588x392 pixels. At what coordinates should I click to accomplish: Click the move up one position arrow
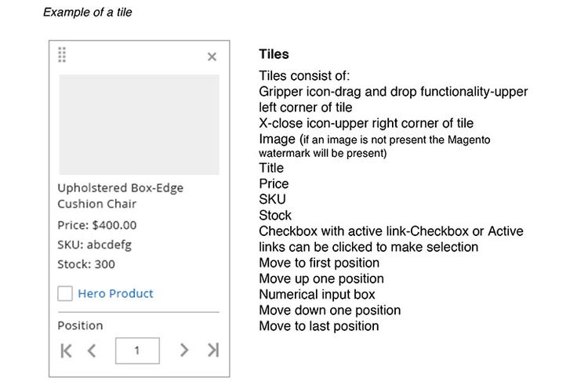click(x=92, y=350)
